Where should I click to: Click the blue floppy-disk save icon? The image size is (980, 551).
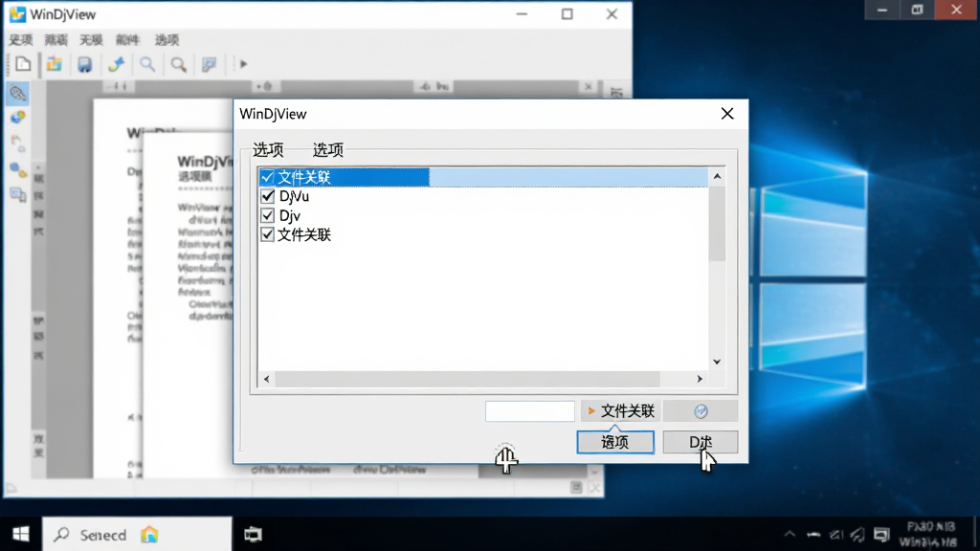(x=85, y=64)
